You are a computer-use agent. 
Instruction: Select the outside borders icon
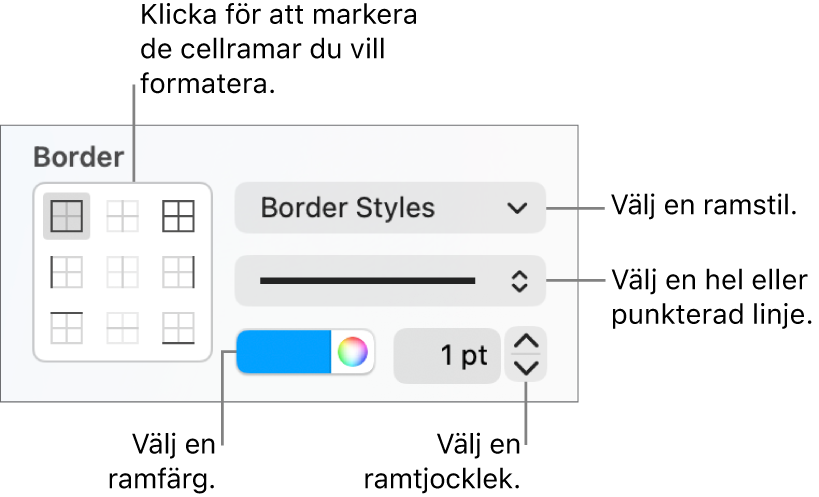pos(66,216)
